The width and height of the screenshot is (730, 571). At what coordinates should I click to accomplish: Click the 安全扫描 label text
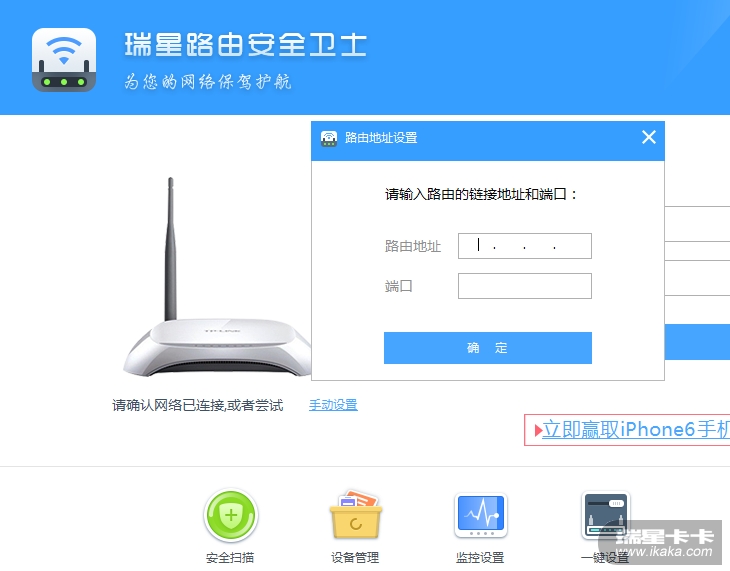[230, 557]
